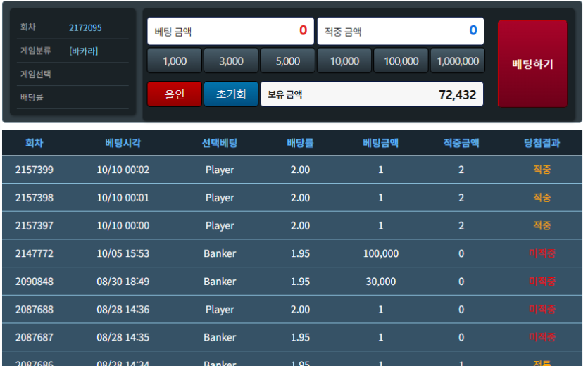Click the 적중 금액 field
The width and height of the screenshot is (588, 366).
pos(401,31)
